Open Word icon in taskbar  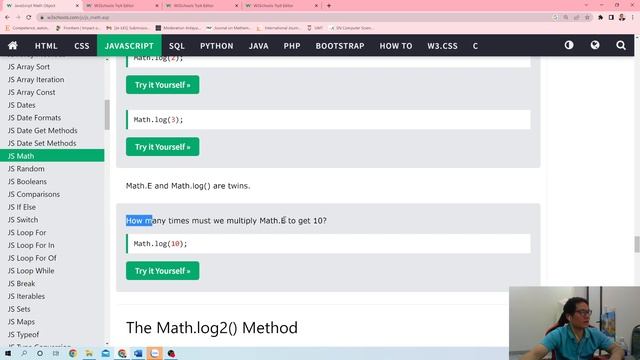pyautogui.click(x=138, y=353)
